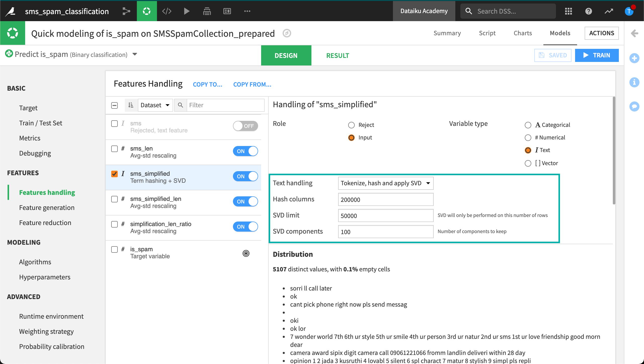Open the Feature reduction section
The height and width of the screenshot is (364, 644).
coord(45,223)
